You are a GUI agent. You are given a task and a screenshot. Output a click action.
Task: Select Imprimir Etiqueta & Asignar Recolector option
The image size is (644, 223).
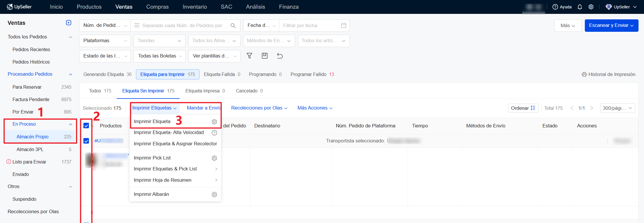click(175, 144)
